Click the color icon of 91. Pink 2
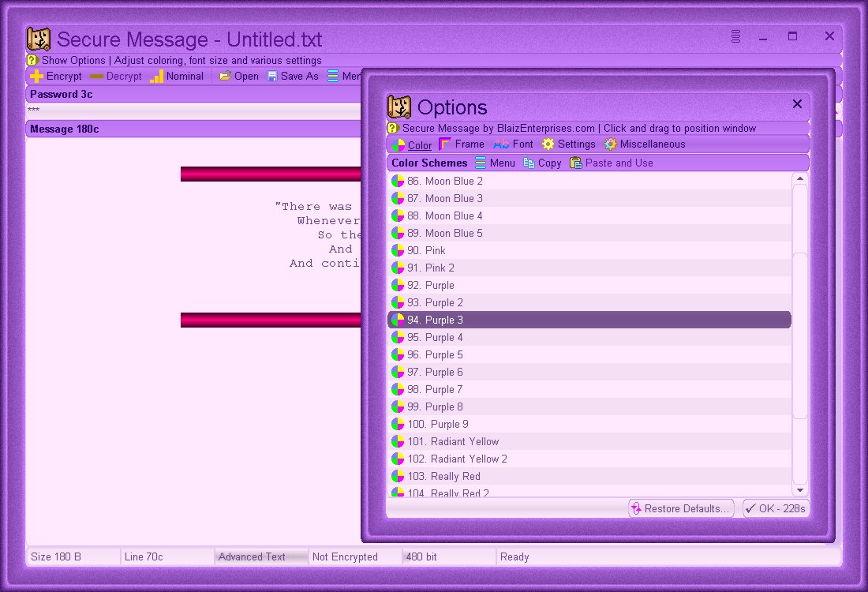The width and height of the screenshot is (868, 592). pos(398,268)
